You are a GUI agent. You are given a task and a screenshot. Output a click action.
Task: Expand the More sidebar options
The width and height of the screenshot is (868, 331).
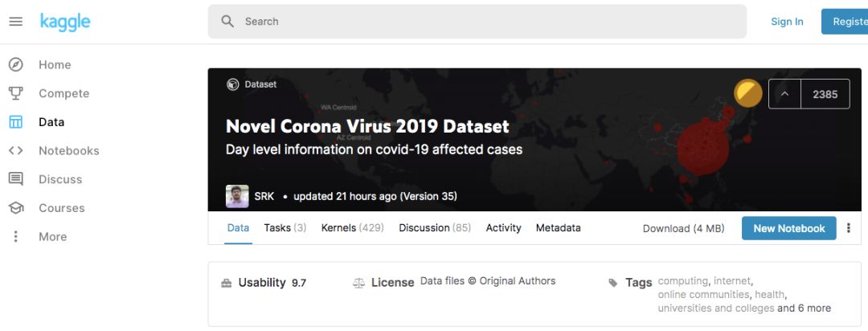tap(15, 237)
